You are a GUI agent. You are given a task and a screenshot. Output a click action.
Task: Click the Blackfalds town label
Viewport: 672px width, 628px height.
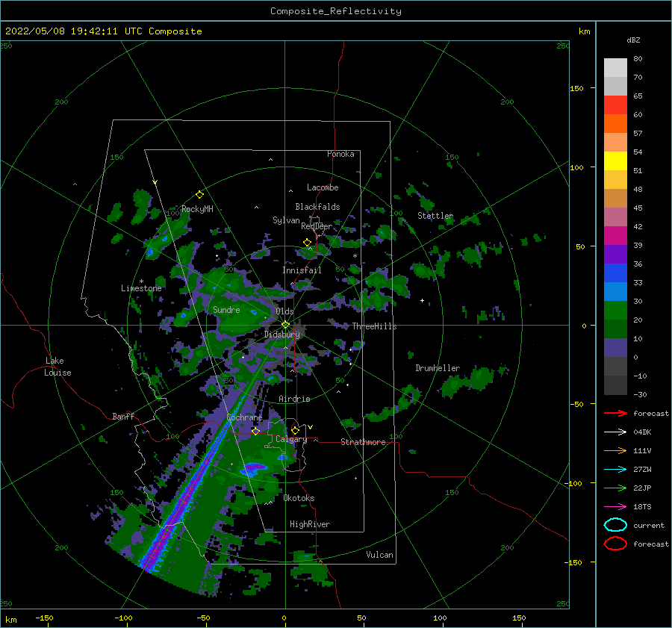pyautogui.click(x=317, y=207)
